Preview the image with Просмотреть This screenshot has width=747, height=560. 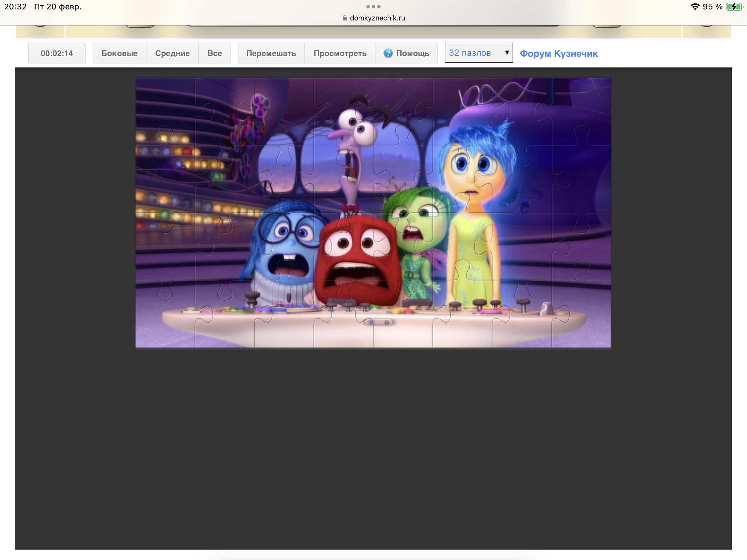click(340, 53)
